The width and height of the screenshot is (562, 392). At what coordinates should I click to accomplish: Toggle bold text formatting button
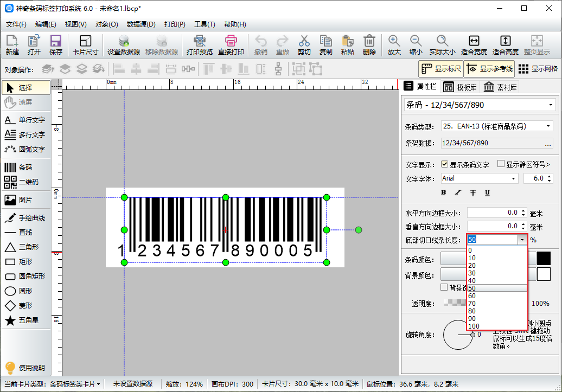(444, 193)
